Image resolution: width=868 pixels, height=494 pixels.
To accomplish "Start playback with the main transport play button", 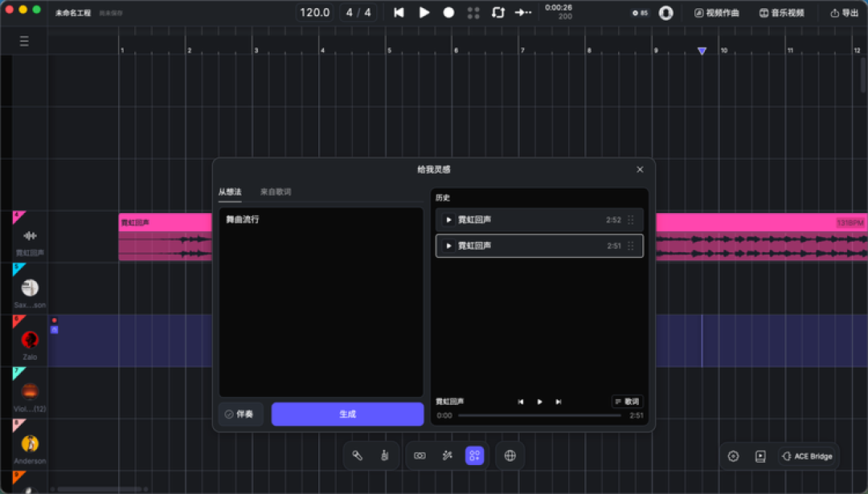I will pos(424,13).
